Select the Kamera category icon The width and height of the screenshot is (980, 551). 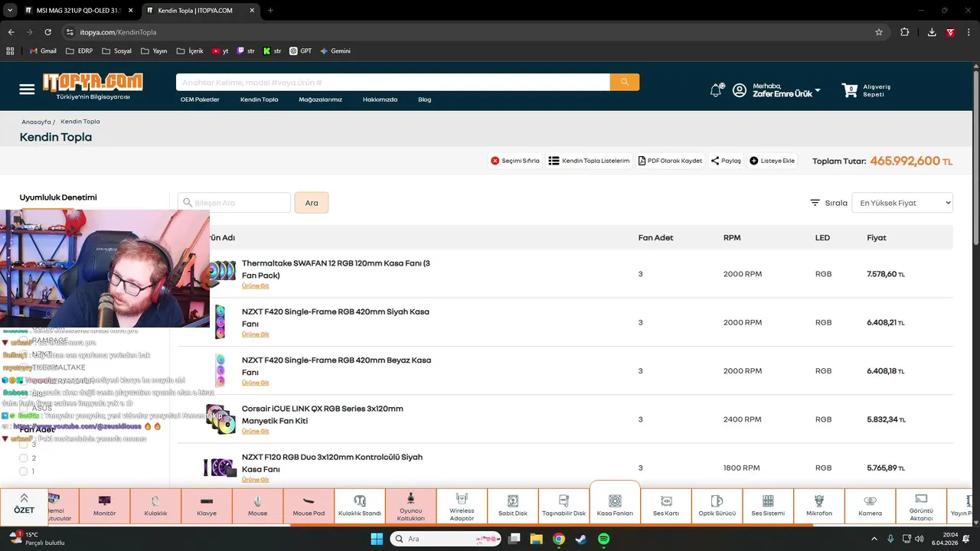870,500
